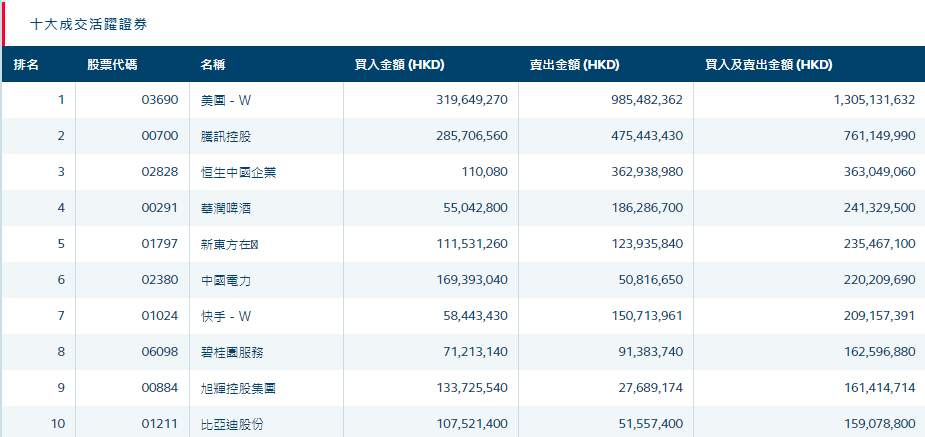Viewport: 925px width, 437px height.
Task: Select total amount 162,596,880
Action: [x=880, y=352]
